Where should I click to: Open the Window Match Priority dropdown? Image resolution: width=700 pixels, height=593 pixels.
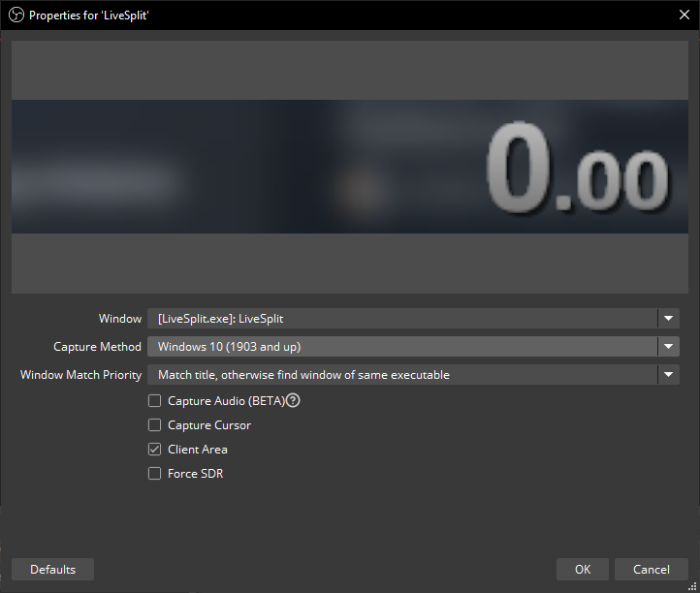[413, 375]
